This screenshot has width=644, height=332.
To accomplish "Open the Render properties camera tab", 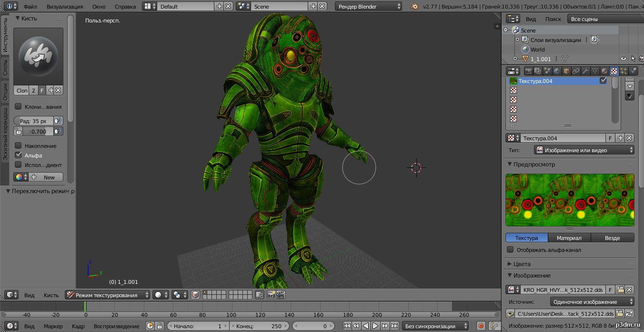I will [528, 71].
